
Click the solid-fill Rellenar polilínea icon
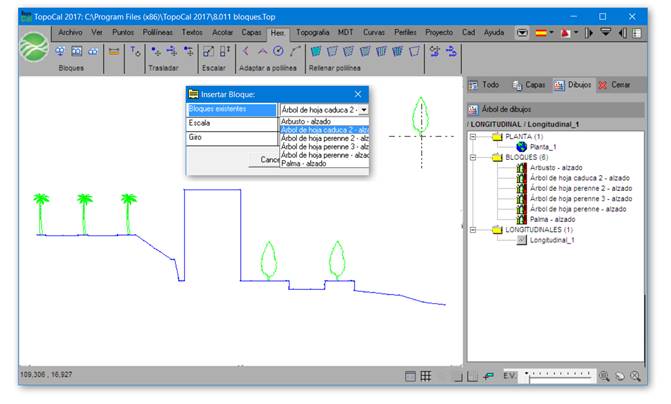tap(316, 51)
